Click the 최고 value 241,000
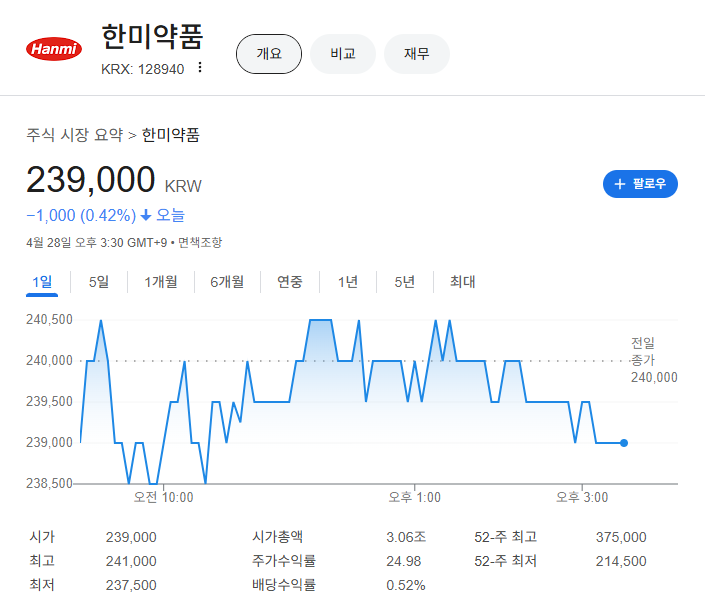The width and height of the screenshot is (705, 605). tap(131, 561)
